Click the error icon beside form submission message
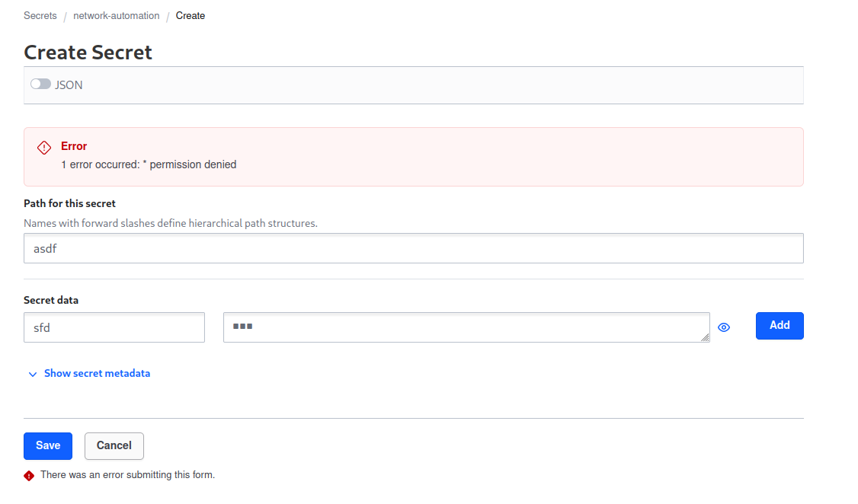 coord(29,475)
